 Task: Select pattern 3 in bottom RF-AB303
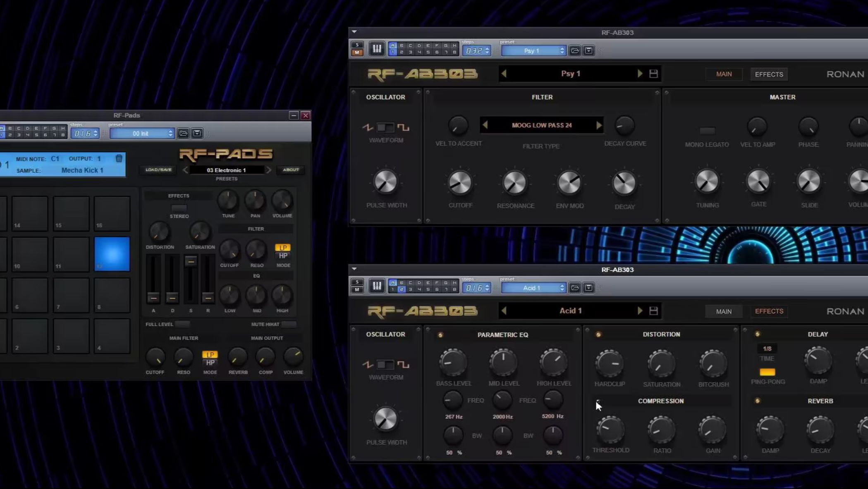tap(410, 289)
